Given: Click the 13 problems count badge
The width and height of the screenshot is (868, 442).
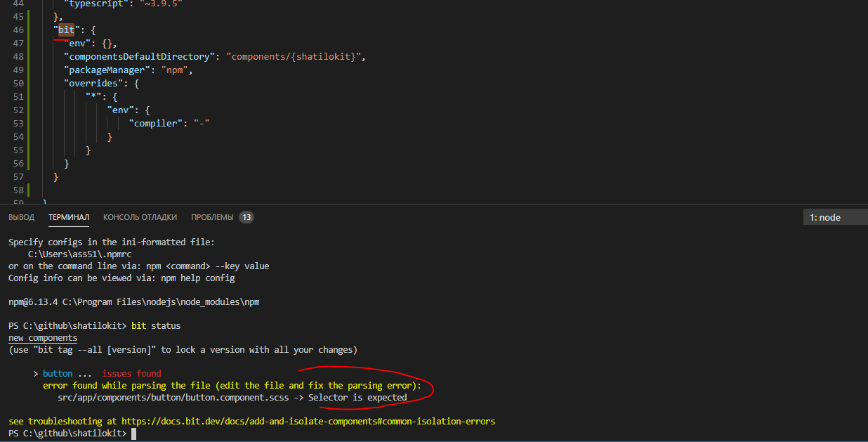Looking at the screenshot, I should (x=246, y=217).
